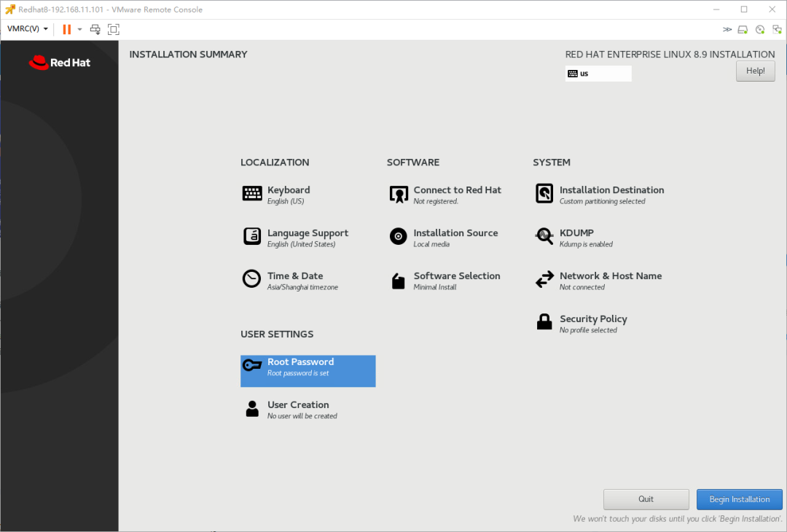Send Ctrl+Alt+Del via toolbar icon
The height and width of the screenshot is (532, 787).
click(95, 29)
